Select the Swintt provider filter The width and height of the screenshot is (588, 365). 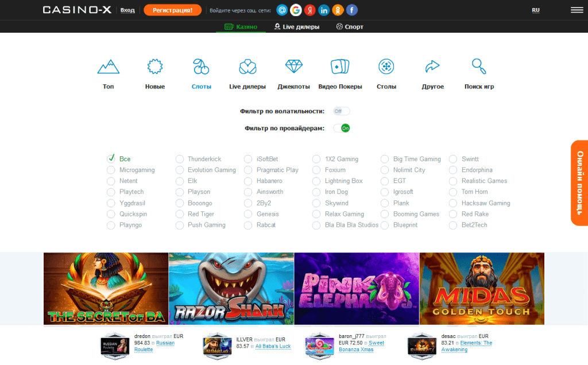tap(464, 160)
